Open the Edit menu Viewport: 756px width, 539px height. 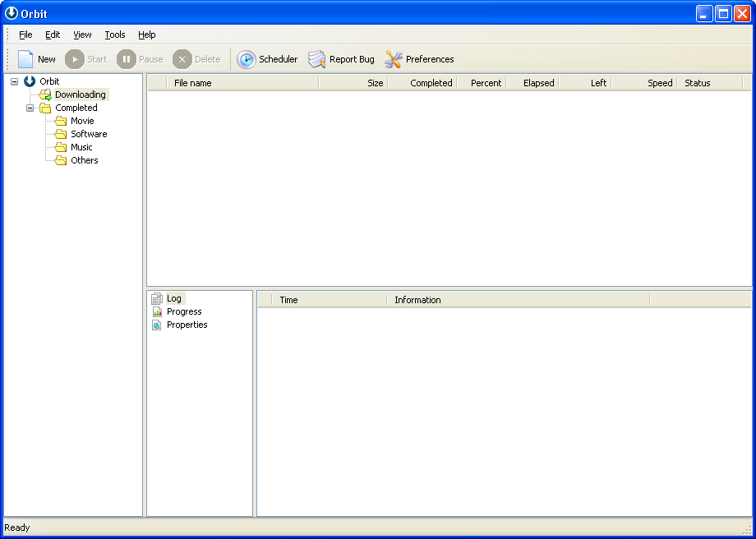53,35
